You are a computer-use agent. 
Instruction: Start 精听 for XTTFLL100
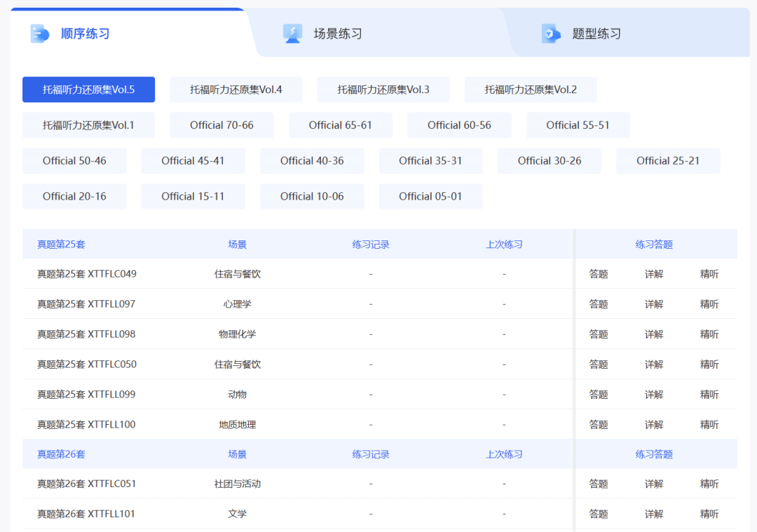[709, 425]
